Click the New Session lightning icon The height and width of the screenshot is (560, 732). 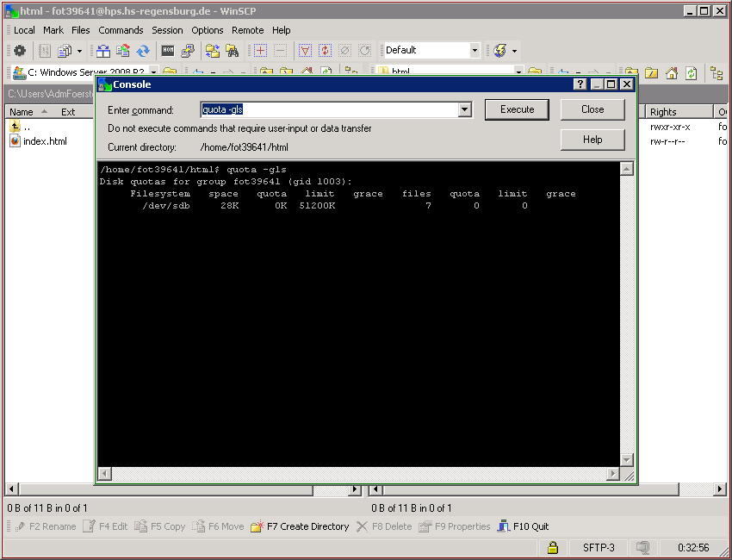[499, 51]
